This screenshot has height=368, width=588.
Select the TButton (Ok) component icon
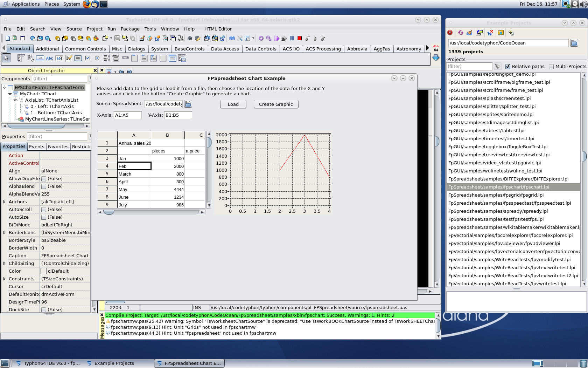point(40,58)
